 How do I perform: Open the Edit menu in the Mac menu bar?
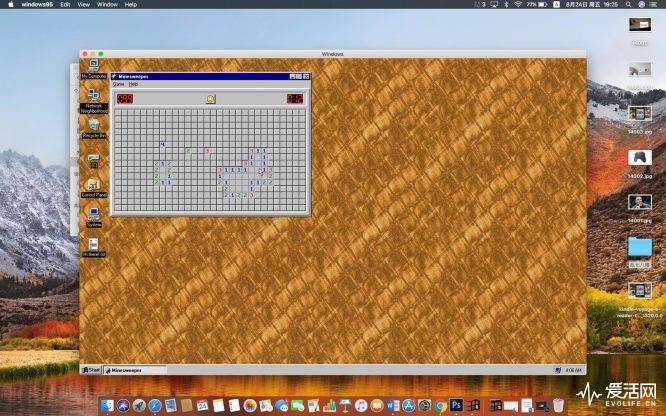(65, 4)
